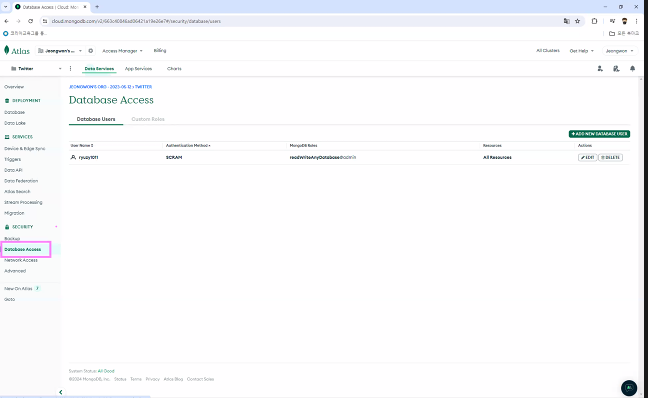Open the organization selector dropdown
Image resolution: width=648 pixels, height=398 pixels.
[60, 51]
